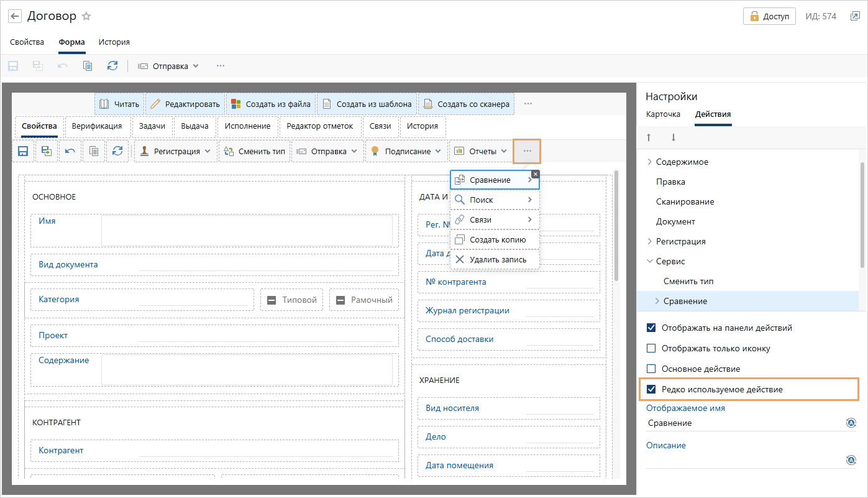868x498 pixels.
Task: Click the undo icon in form toolbar
Action: pos(70,151)
